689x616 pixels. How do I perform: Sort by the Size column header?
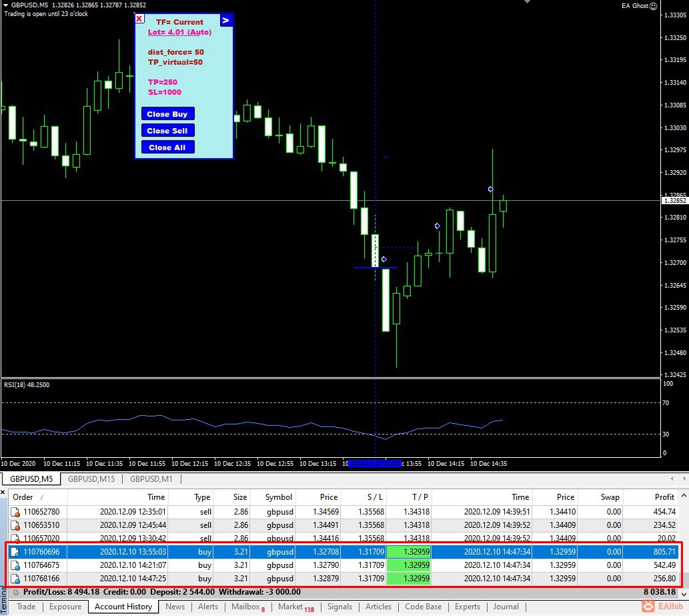[x=231, y=497]
